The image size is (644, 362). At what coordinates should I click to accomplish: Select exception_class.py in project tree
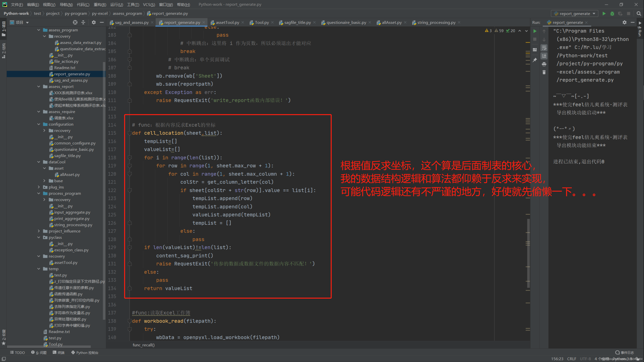(71, 250)
